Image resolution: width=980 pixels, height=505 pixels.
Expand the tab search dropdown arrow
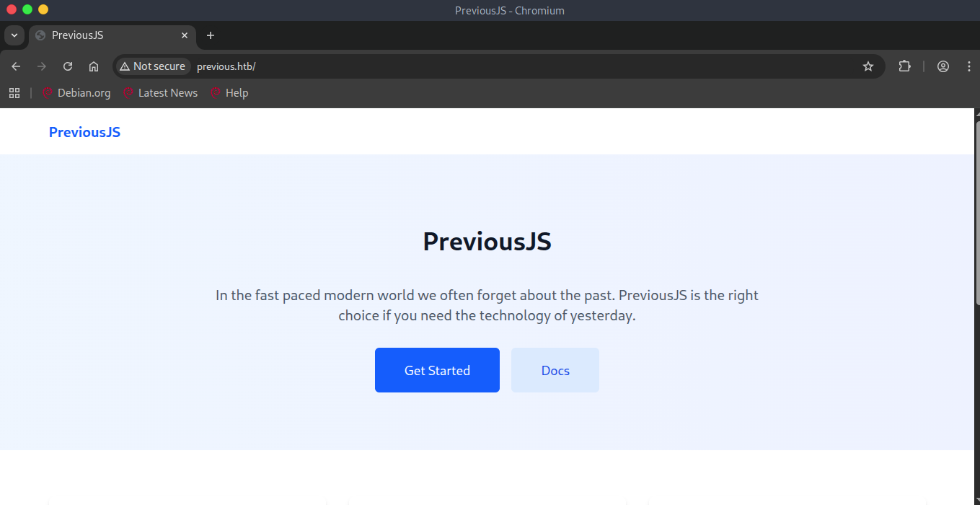14,35
